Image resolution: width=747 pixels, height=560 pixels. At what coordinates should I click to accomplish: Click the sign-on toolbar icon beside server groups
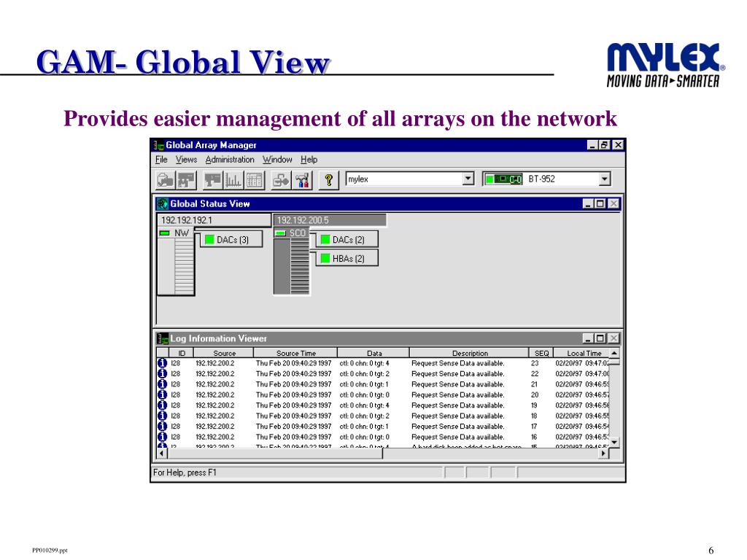(x=186, y=181)
